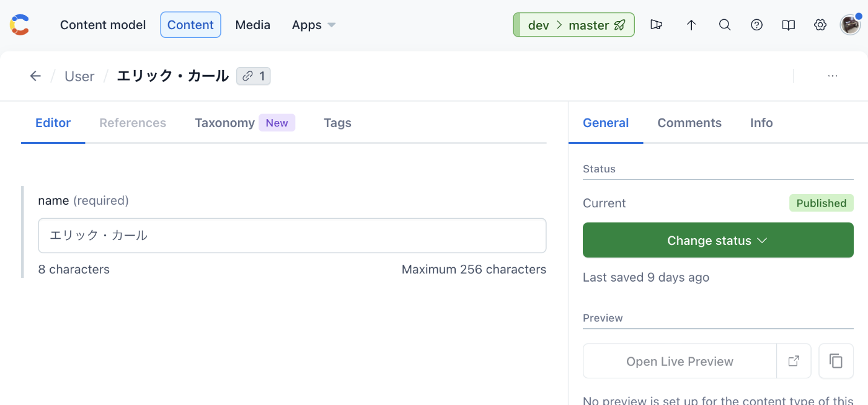Click the copy preview URL icon
Screen dimensions: 868x405
[x=836, y=361]
